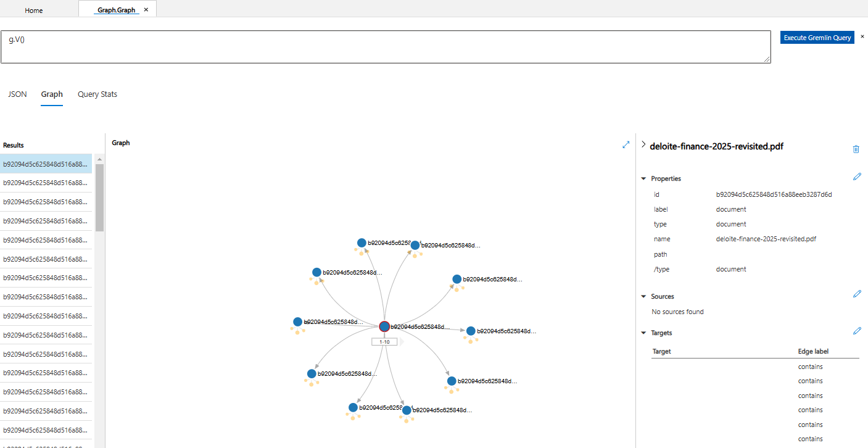
Task: Expand the deloite-finance-2025-revisited.pdf header chevron
Action: point(643,146)
